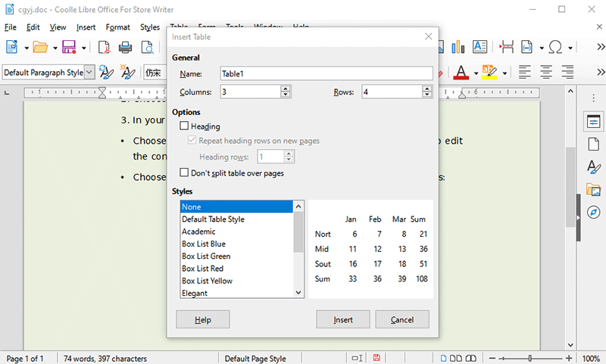The height and width of the screenshot is (364, 606).
Task: Click the Save document icon
Action: coord(69,48)
